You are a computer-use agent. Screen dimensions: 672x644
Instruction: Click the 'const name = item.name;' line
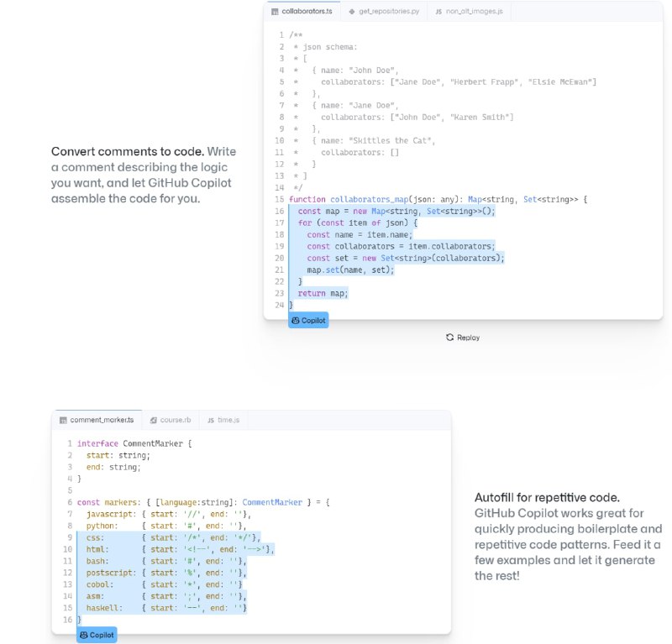coord(360,235)
